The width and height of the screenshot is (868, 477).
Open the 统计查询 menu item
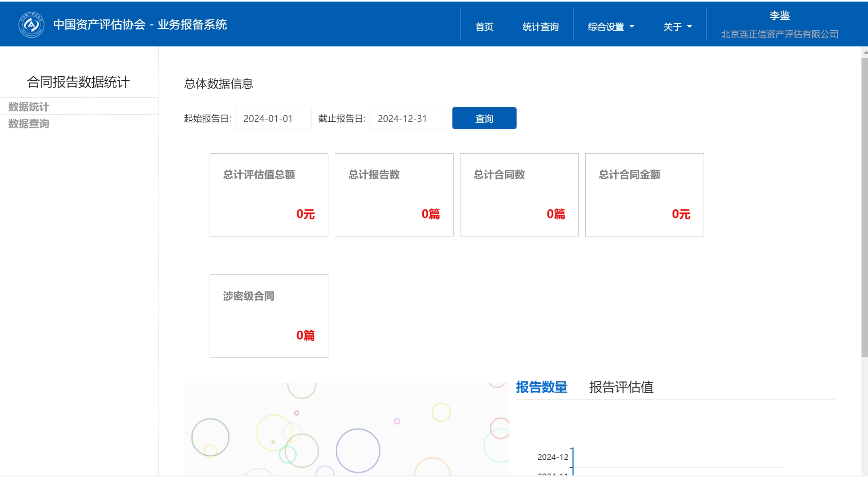point(540,27)
